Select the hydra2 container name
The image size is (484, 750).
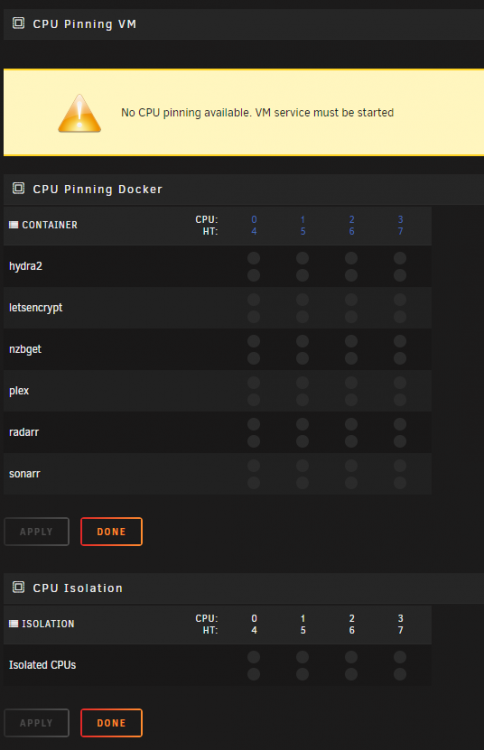(26, 266)
